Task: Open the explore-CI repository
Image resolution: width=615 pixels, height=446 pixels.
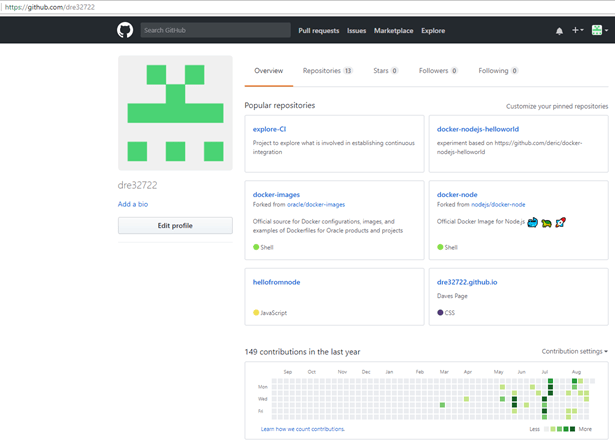Action: (270, 129)
